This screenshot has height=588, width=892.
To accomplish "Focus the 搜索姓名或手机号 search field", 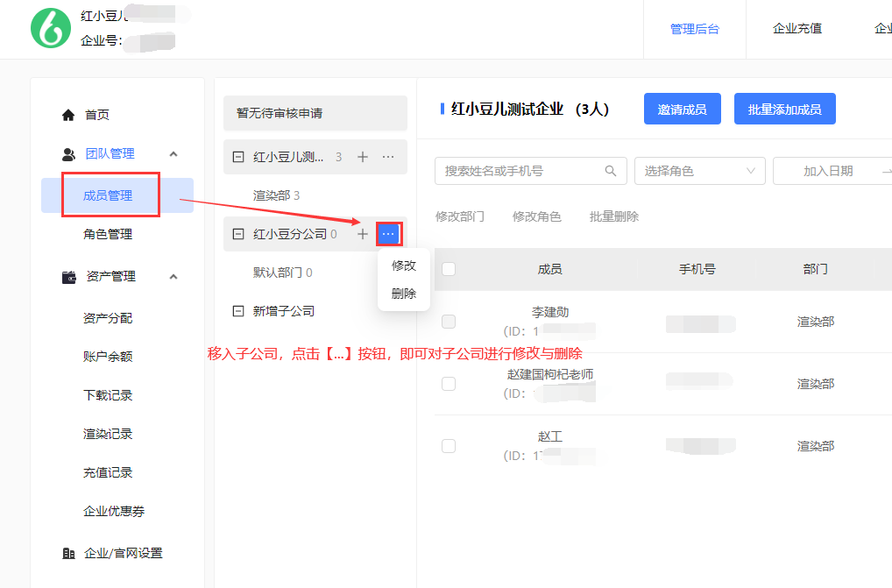I will coord(531,171).
